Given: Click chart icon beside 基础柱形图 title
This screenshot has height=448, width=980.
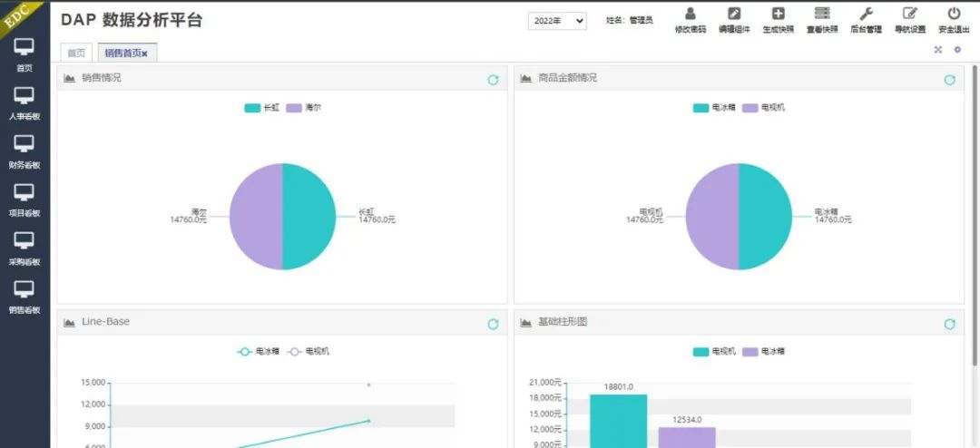Looking at the screenshot, I should (525, 322).
